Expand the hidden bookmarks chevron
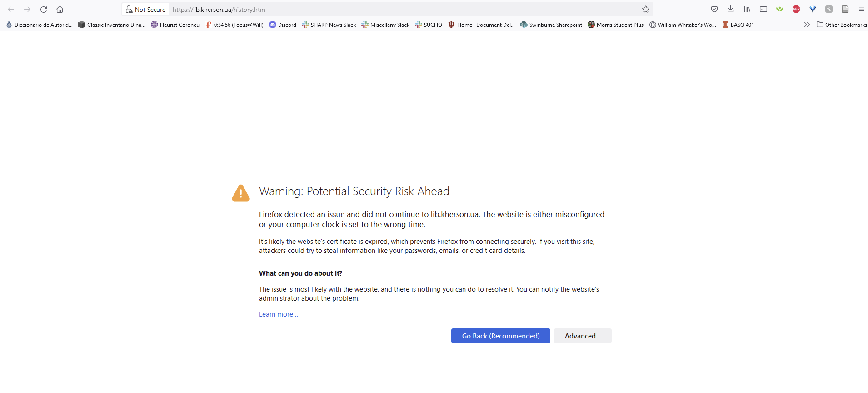The image size is (868, 393). 807,25
